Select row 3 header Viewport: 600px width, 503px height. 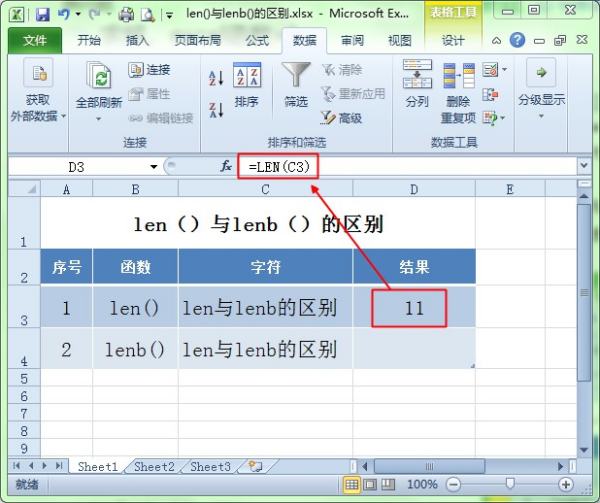[24, 306]
